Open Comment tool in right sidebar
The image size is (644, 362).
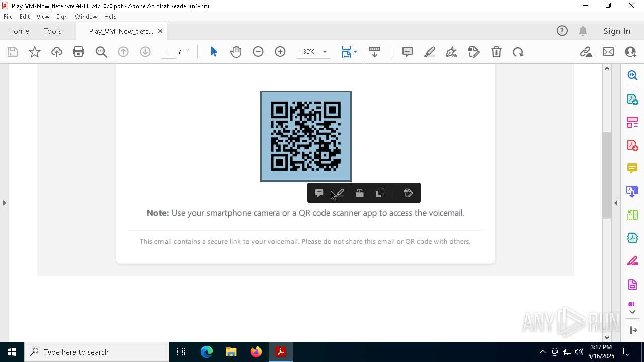pos(632,168)
